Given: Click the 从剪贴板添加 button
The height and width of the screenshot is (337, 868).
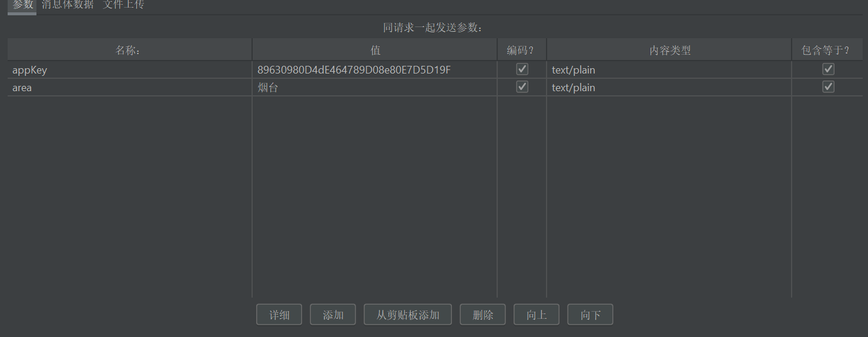Looking at the screenshot, I should (x=408, y=315).
